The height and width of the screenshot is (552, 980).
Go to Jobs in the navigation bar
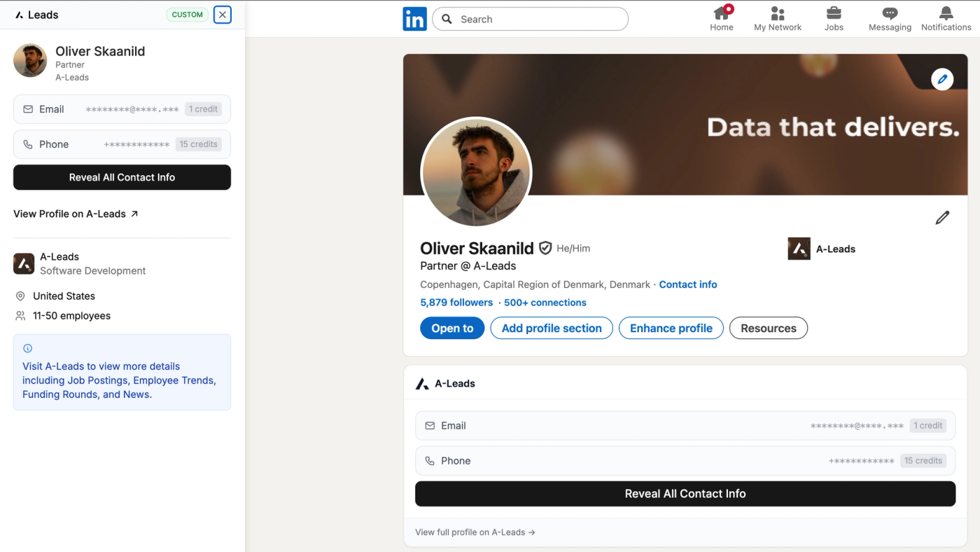[834, 19]
